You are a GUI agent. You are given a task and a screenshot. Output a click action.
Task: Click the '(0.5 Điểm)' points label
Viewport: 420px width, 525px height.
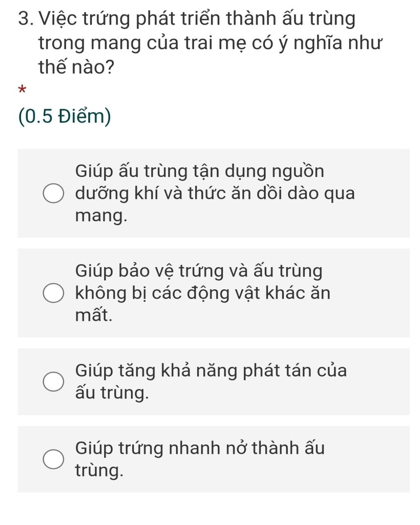coord(65,117)
